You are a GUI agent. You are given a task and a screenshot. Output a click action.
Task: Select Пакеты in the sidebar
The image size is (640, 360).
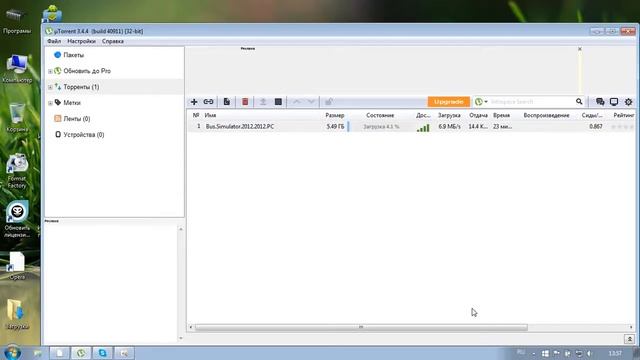(x=73, y=55)
